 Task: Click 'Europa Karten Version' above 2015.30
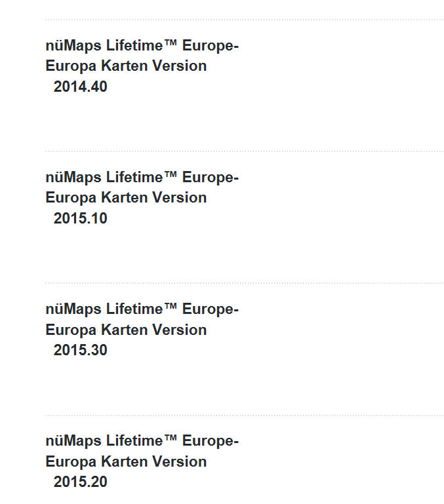tap(126, 330)
